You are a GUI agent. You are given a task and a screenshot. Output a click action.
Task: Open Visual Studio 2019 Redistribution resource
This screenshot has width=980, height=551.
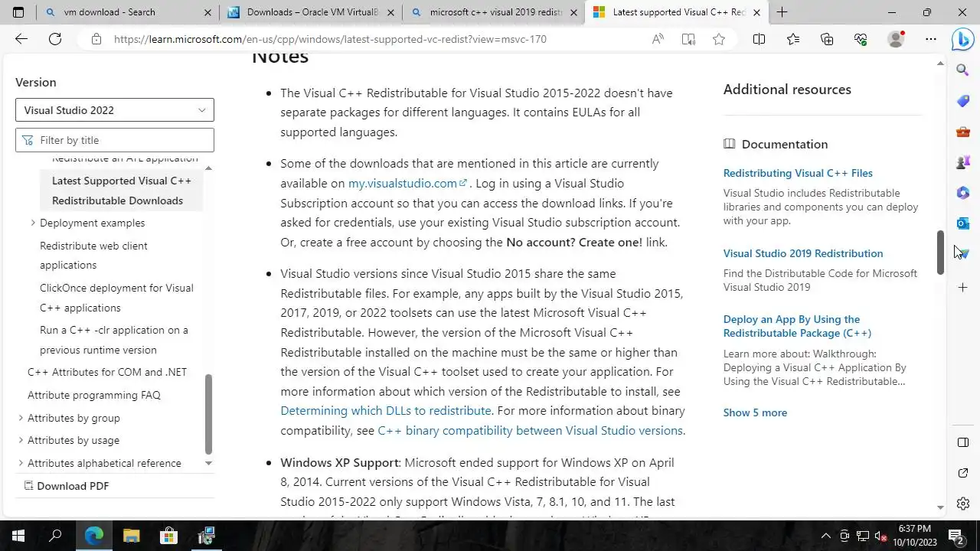click(803, 253)
